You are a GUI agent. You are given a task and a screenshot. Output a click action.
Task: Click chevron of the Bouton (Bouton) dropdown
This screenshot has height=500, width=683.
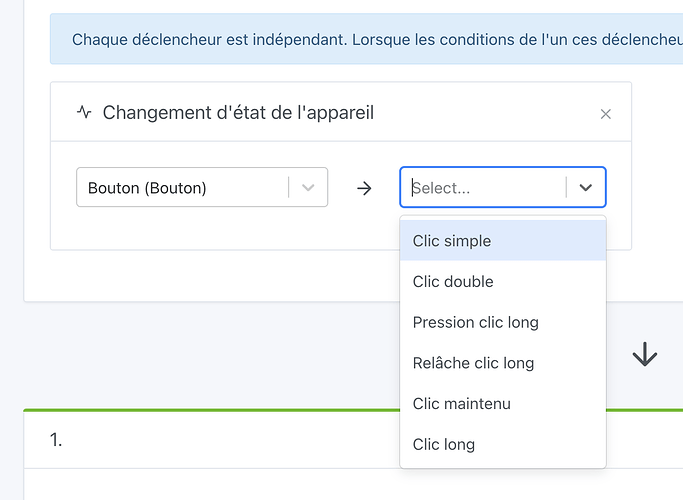click(308, 188)
